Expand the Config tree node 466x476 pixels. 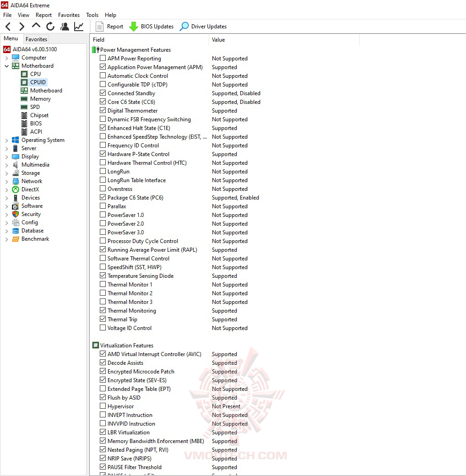click(x=7, y=222)
